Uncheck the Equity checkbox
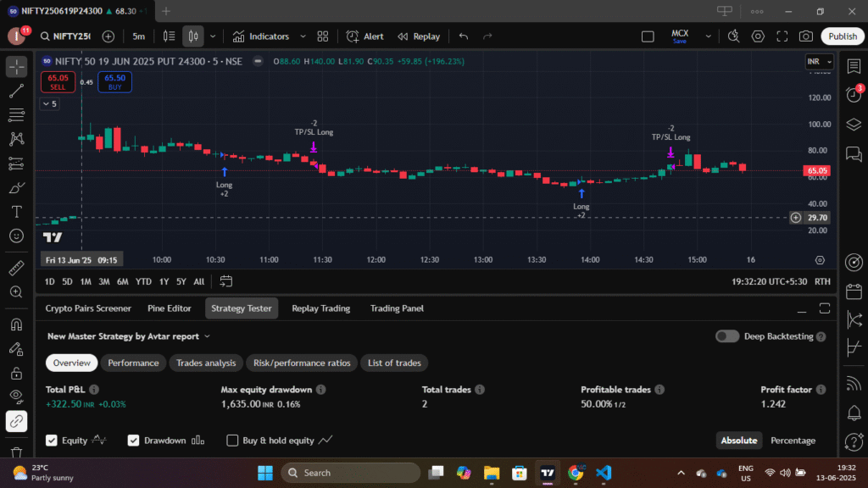Screen dimensions: 868x488 pos(52,441)
